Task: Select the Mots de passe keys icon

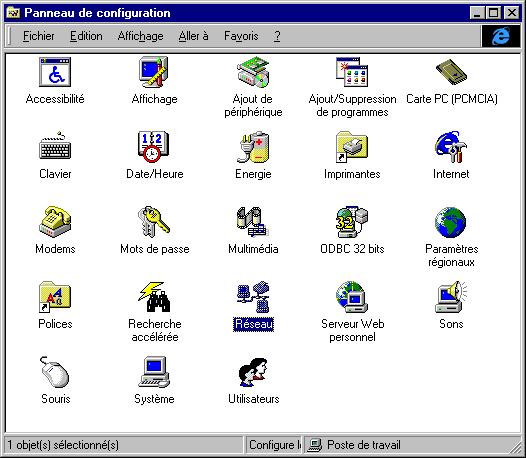Action: pyautogui.click(x=154, y=221)
